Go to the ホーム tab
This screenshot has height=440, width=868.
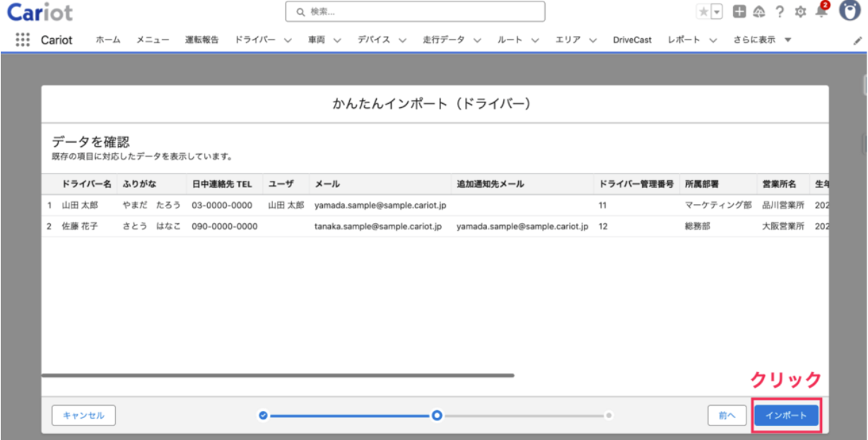click(108, 40)
